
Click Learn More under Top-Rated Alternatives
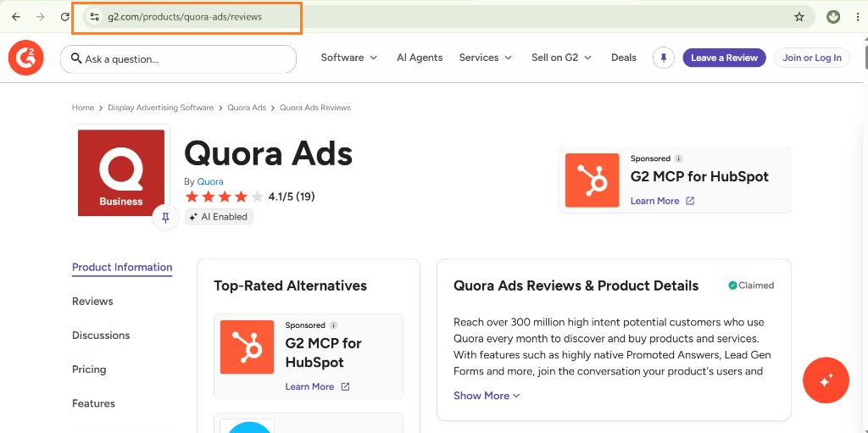pyautogui.click(x=309, y=386)
